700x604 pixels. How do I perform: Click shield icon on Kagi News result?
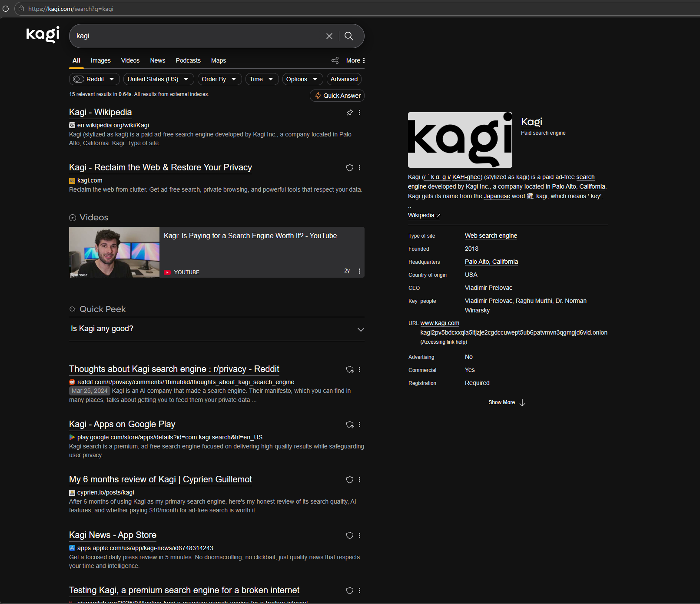350,535
